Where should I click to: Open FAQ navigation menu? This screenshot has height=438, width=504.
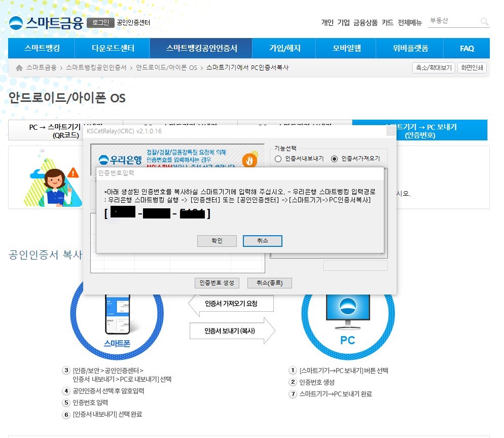pyautogui.click(x=466, y=48)
